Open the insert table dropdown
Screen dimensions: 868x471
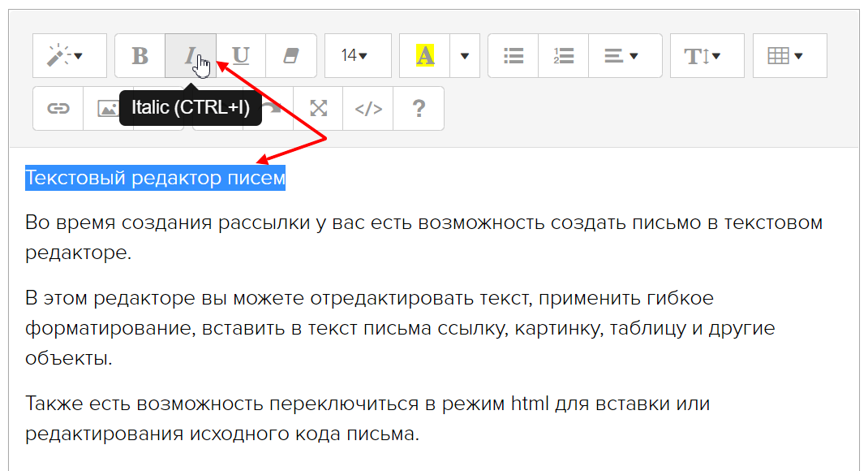789,56
